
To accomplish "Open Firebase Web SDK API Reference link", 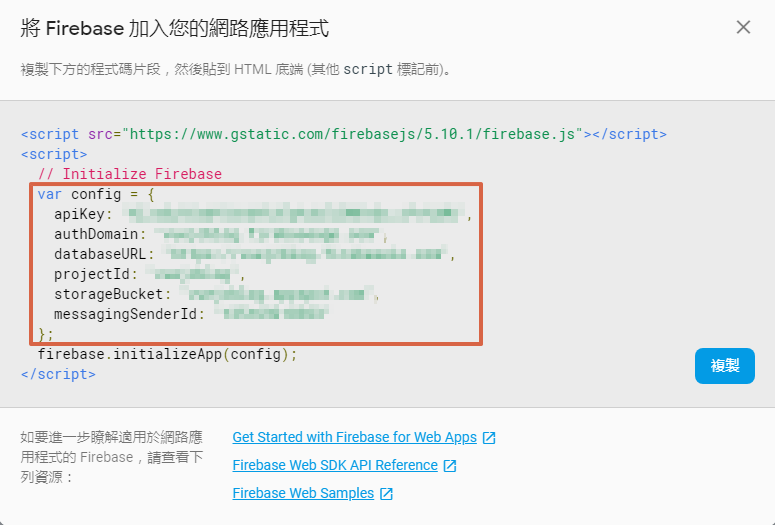I will click(335, 465).
